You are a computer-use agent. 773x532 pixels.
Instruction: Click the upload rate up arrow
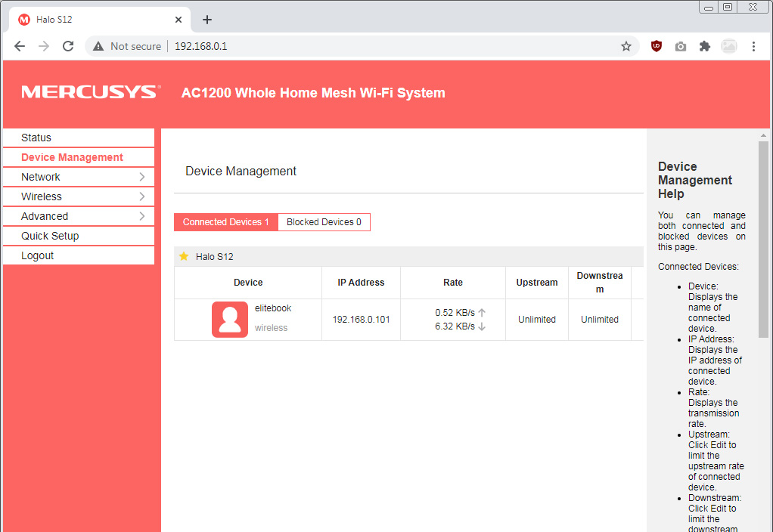[482, 312]
